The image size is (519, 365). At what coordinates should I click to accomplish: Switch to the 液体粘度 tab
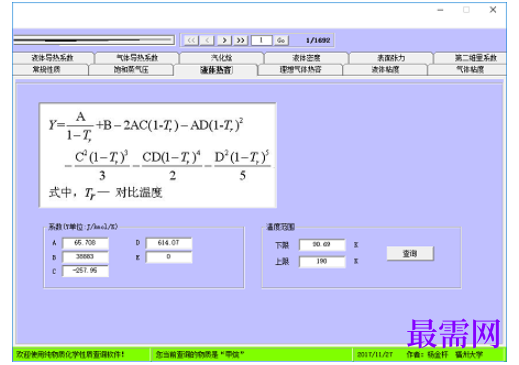[x=385, y=70]
